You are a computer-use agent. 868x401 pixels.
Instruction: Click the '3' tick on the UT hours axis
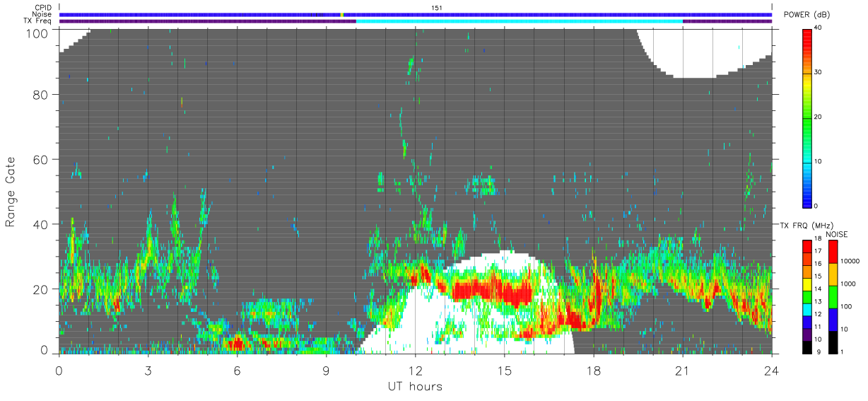[x=148, y=370]
